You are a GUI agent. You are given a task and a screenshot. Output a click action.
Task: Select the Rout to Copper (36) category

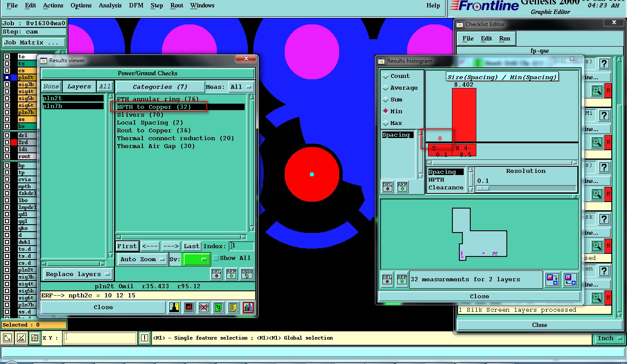[x=154, y=131]
